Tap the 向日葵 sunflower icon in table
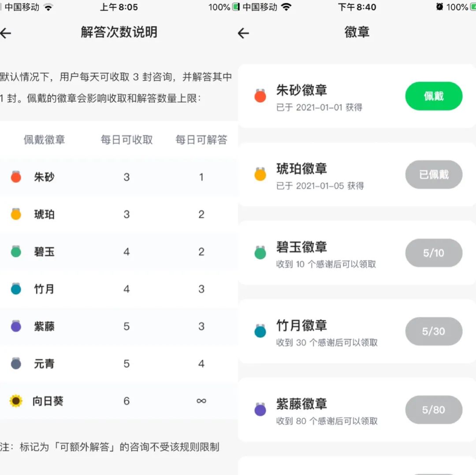The width and height of the screenshot is (476, 475). pyautogui.click(x=16, y=401)
